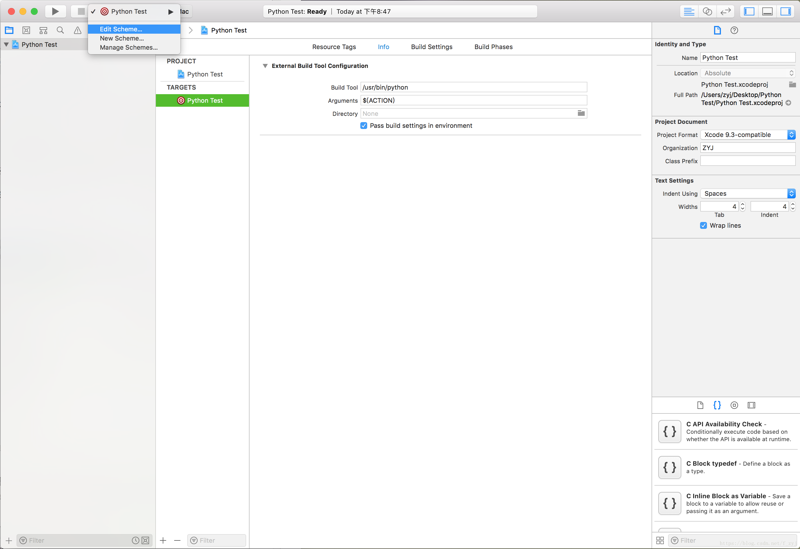Show the Code Snippet library icon

pyautogui.click(x=717, y=405)
